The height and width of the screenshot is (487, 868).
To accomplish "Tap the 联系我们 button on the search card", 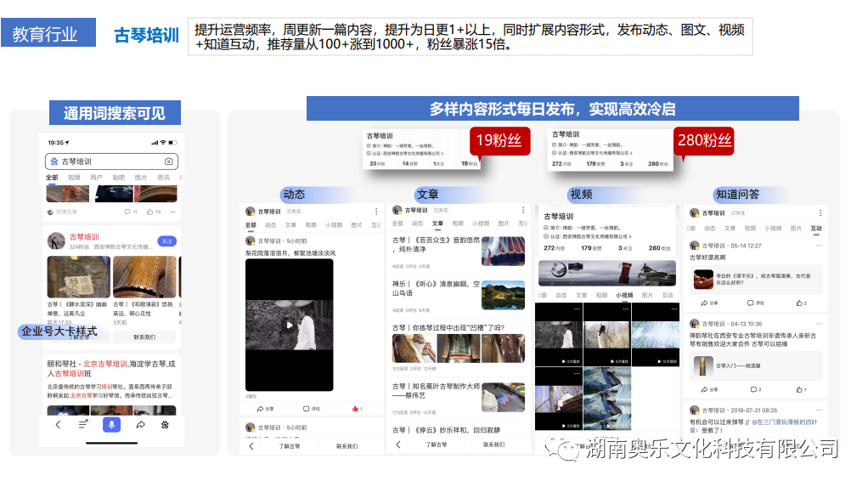I will pyautogui.click(x=144, y=337).
